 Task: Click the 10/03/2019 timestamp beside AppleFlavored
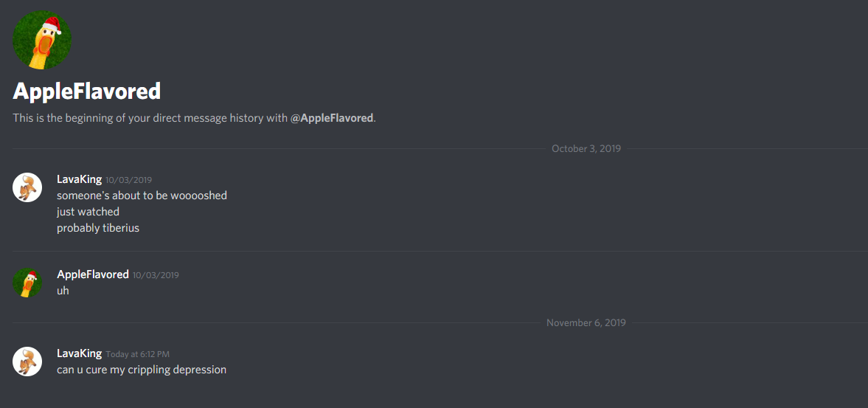(x=156, y=275)
